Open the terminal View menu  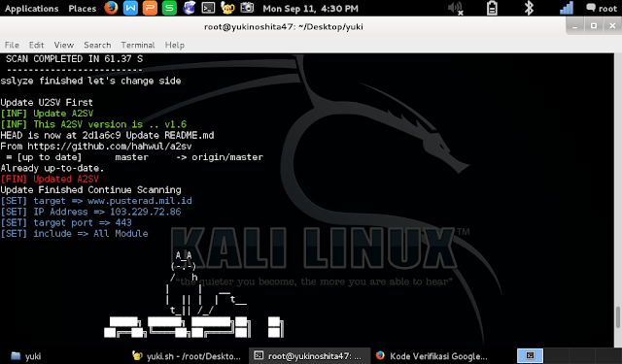[x=63, y=45]
